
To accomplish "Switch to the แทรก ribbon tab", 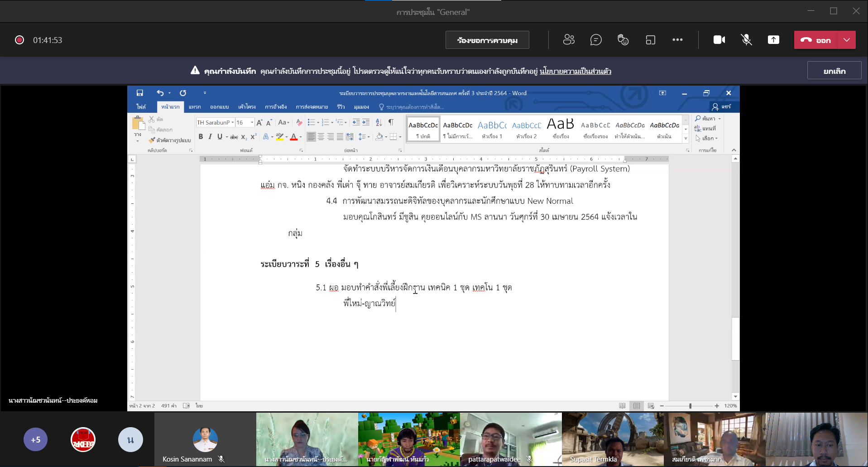I will (195, 107).
